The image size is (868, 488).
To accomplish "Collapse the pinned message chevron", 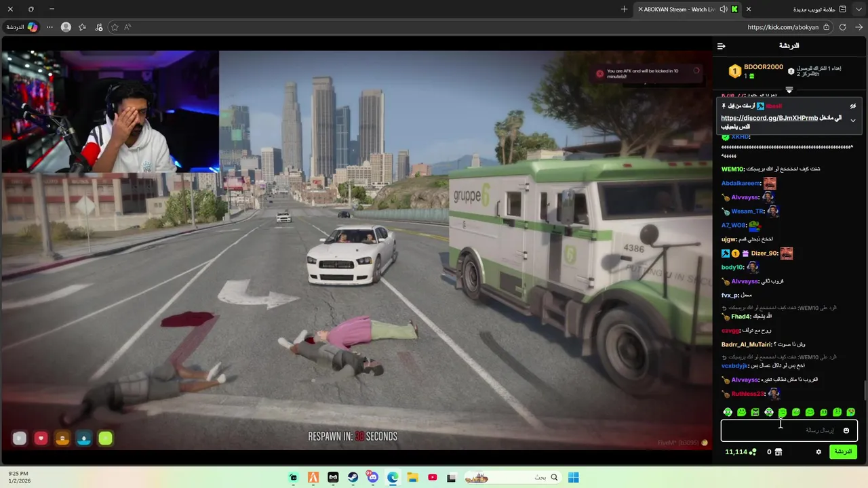I will pos(853,121).
